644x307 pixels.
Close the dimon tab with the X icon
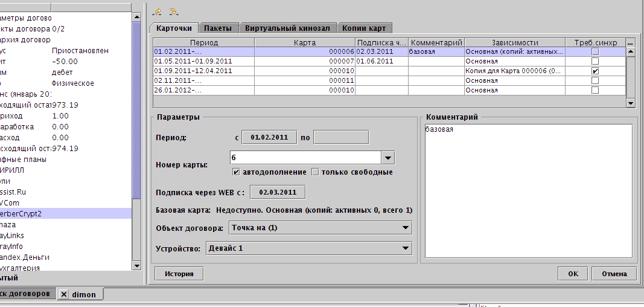pos(64,294)
